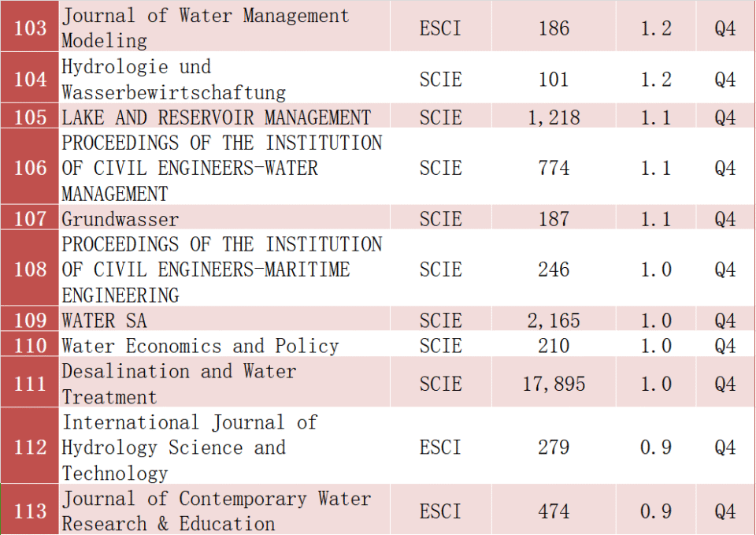Click citation count 246
Viewport: 756px width, 535px height.
tap(554, 269)
